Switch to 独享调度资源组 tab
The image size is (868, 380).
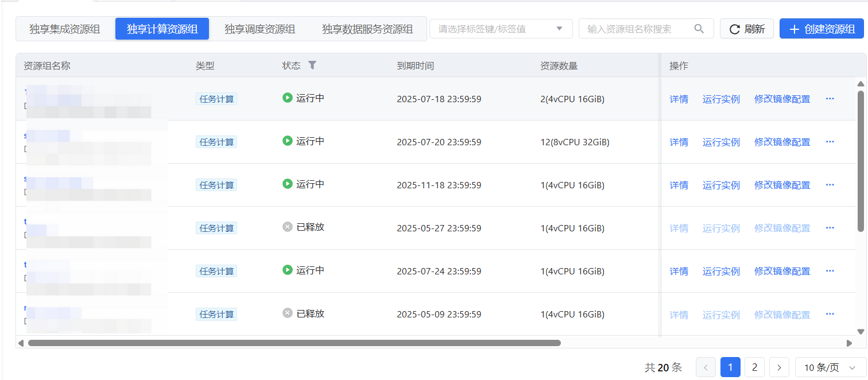click(x=259, y=29)
